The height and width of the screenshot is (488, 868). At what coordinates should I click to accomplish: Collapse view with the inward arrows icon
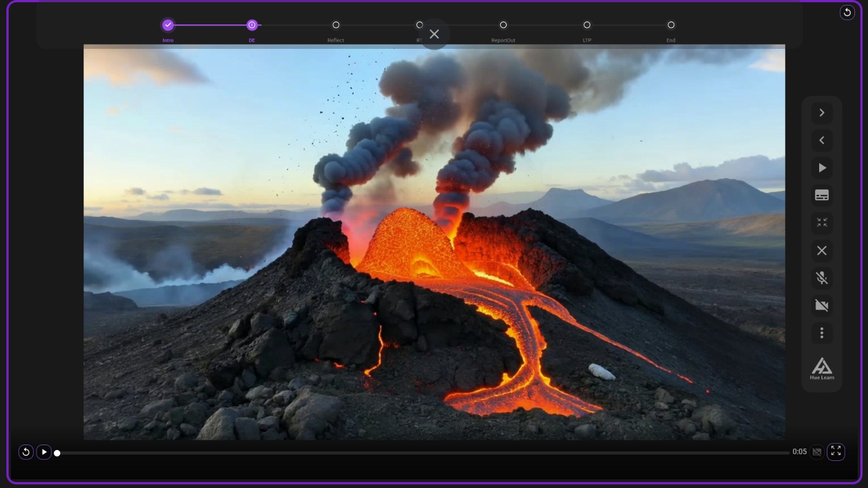pyautogui.click(x=822, y=223)
